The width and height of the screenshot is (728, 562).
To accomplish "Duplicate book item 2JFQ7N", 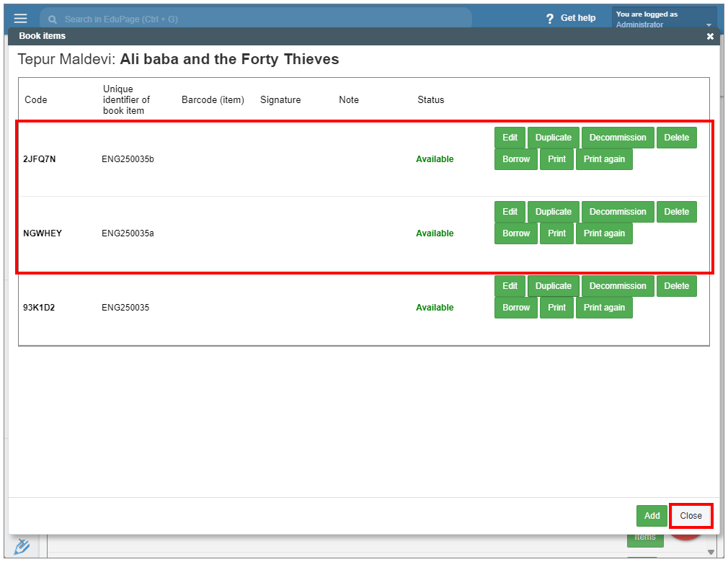I will click(553, 138).
